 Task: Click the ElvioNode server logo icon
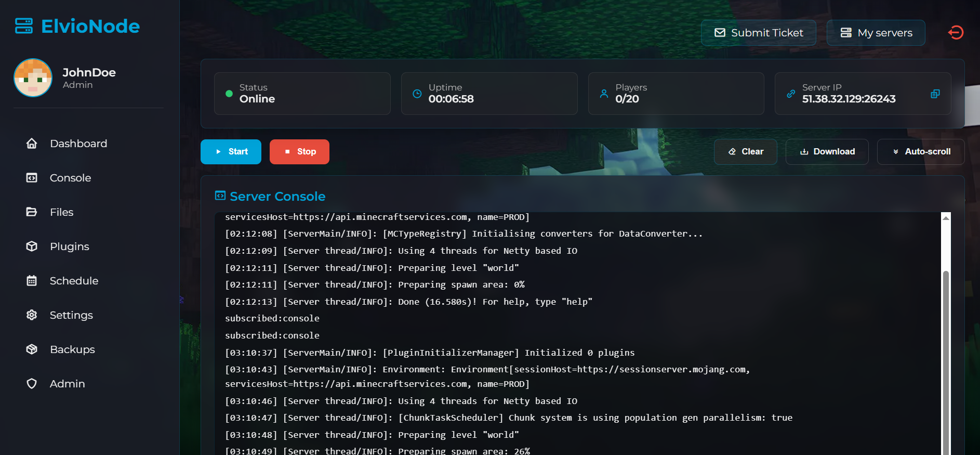(x=24, y=26)
